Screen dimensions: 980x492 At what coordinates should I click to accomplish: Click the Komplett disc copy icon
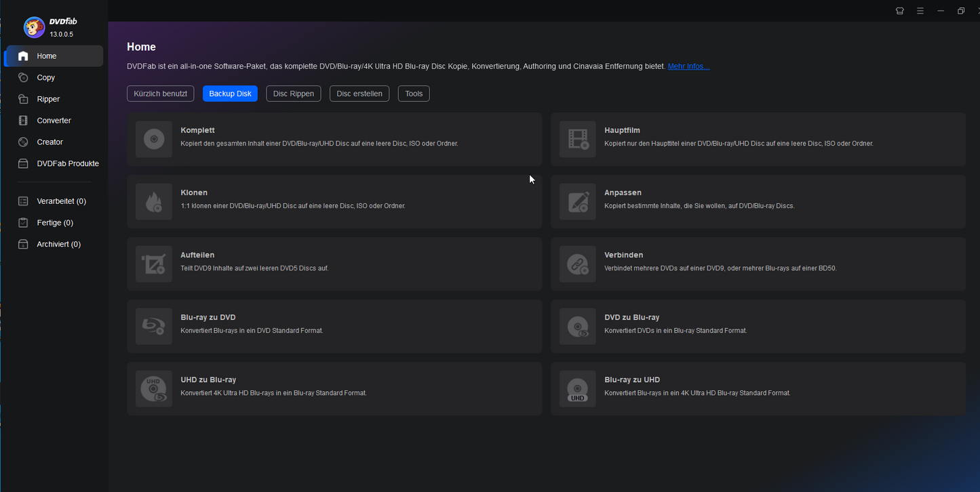(154, 140)
